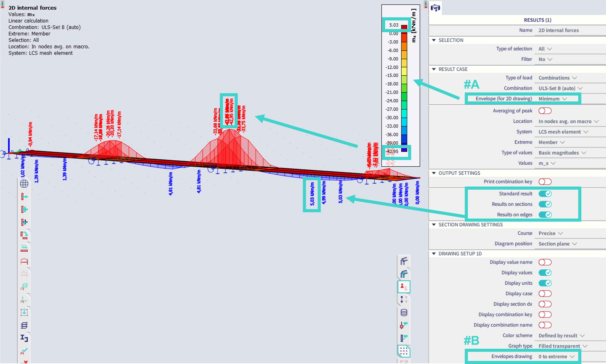Toggle the dot grid icon
The width and height of the screenshot is (606, 364).
pos(404,351)
